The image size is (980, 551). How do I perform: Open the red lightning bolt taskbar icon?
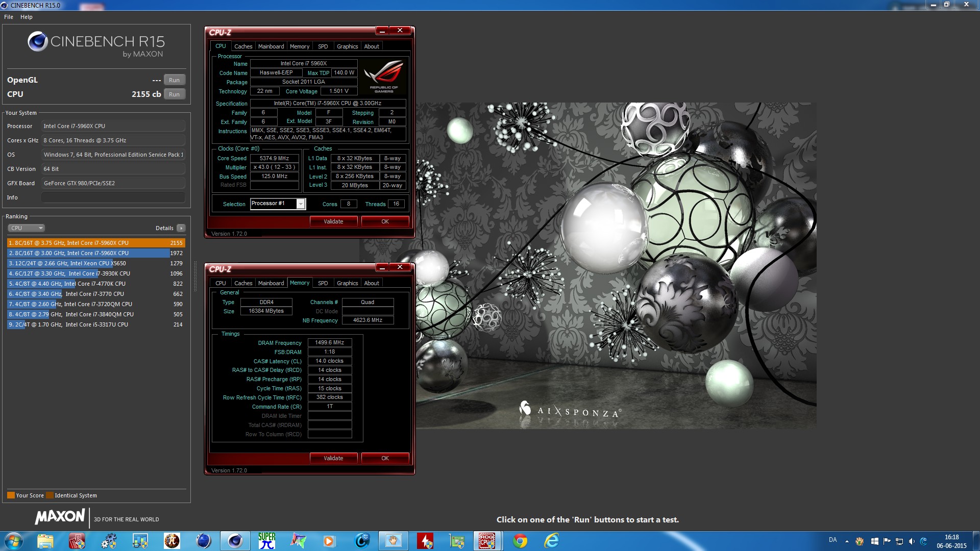[x=425, y=541]
